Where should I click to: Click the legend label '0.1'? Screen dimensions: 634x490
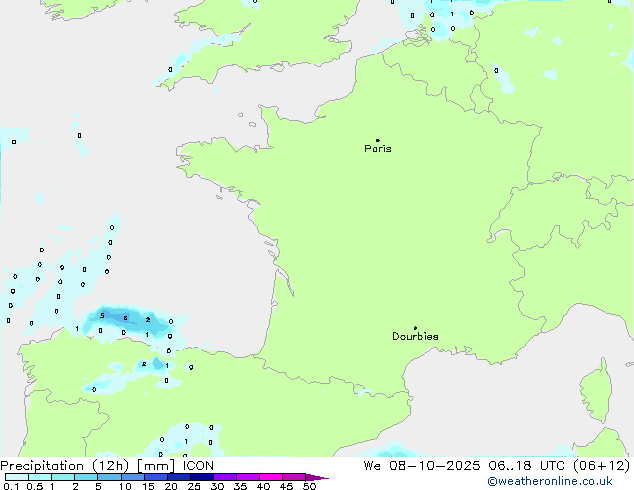coord(11,486)
